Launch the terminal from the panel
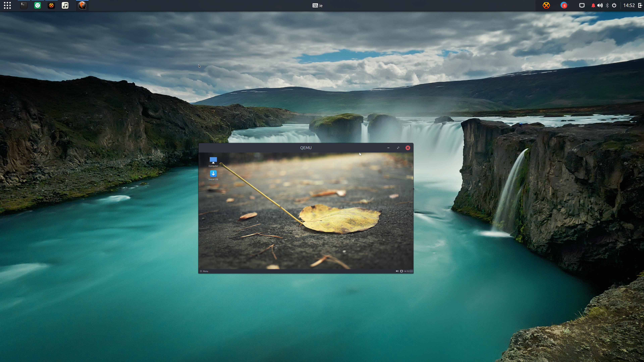The image size is (644, 362). [23, 6]
